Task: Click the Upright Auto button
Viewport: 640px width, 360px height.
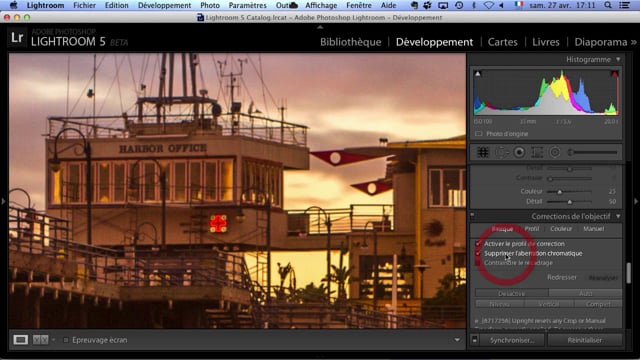Action: 585,293
